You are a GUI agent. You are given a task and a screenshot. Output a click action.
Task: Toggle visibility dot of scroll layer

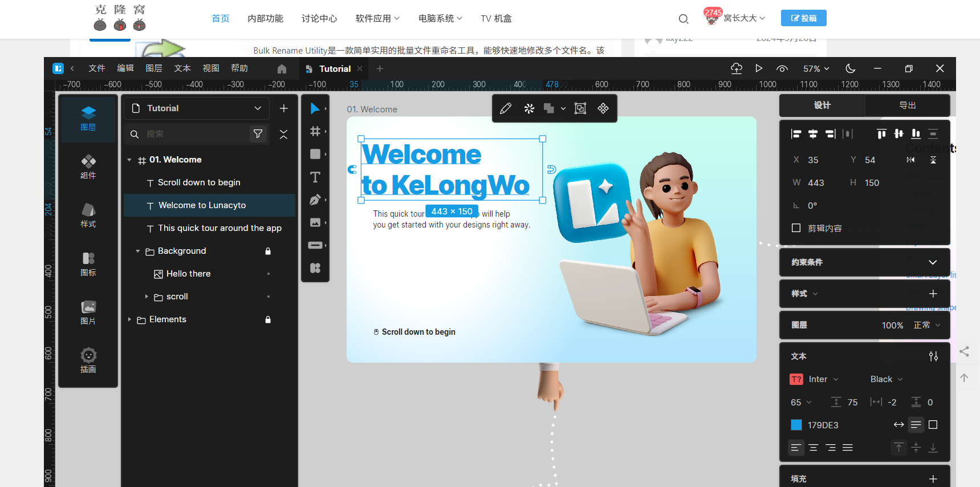pyautogui.click(x=268, y=297)
